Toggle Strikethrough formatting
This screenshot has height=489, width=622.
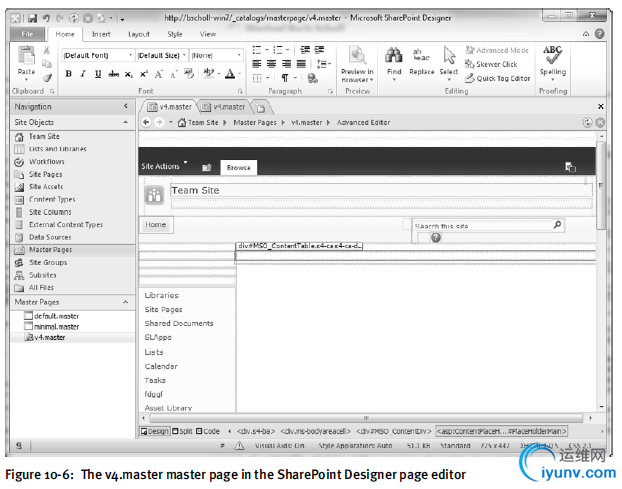(x=113, y=74)
